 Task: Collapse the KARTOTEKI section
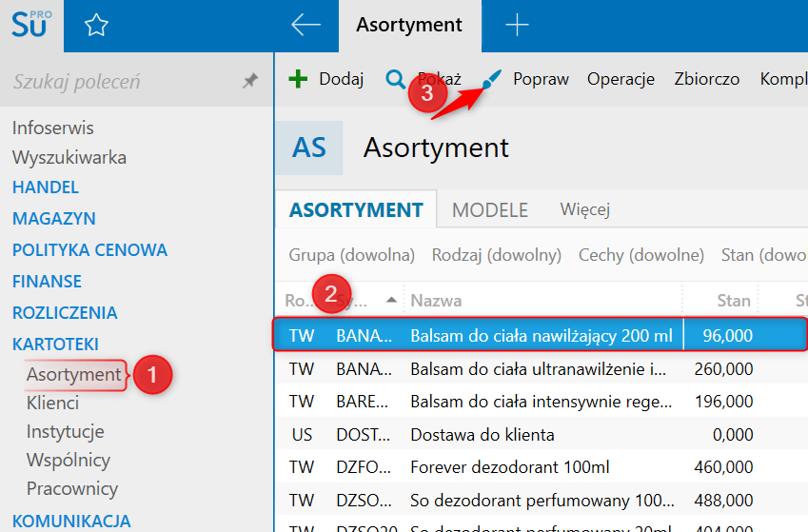click(55, 345)
